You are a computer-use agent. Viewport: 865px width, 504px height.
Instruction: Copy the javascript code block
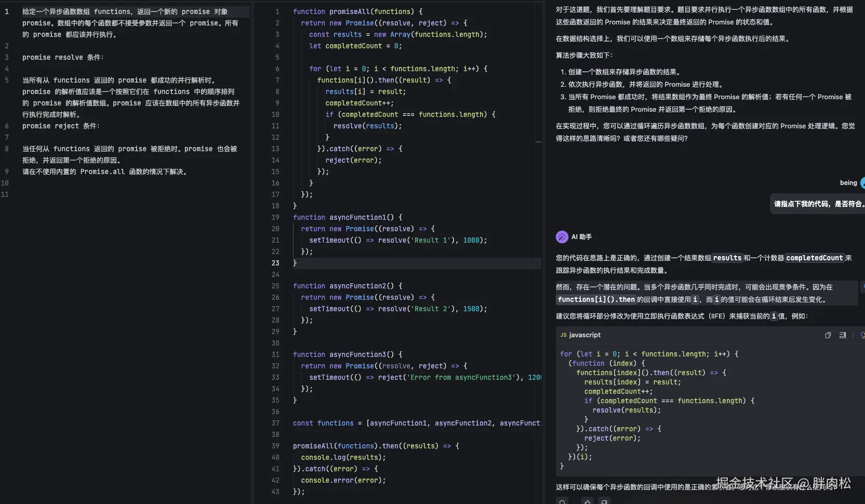[x=828, y=335]
